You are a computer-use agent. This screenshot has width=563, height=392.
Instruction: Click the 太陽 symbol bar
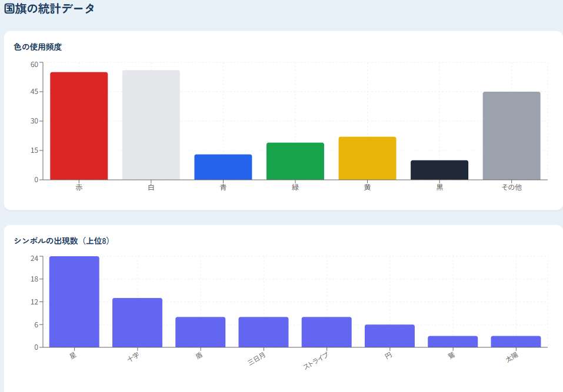516,341
